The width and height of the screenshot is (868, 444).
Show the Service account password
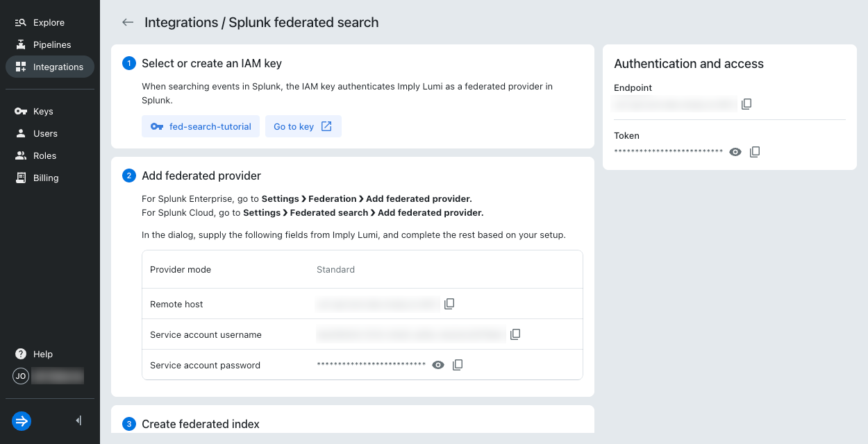438,365
